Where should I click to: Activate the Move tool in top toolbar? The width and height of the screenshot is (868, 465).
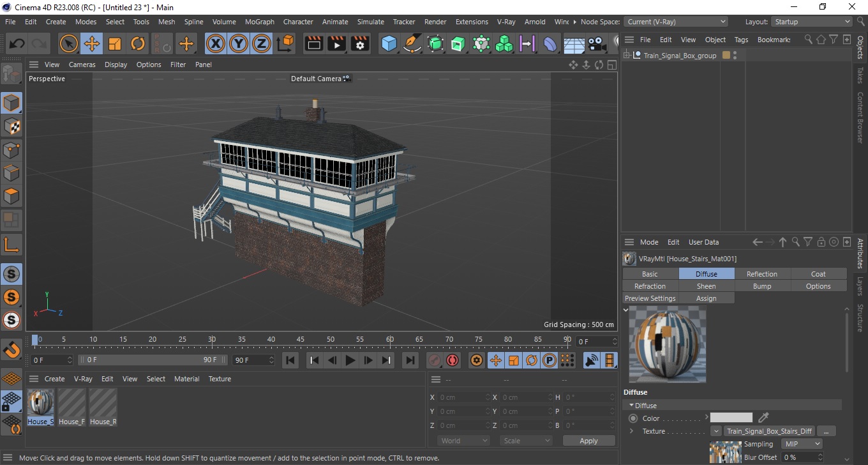coord(92,44)
